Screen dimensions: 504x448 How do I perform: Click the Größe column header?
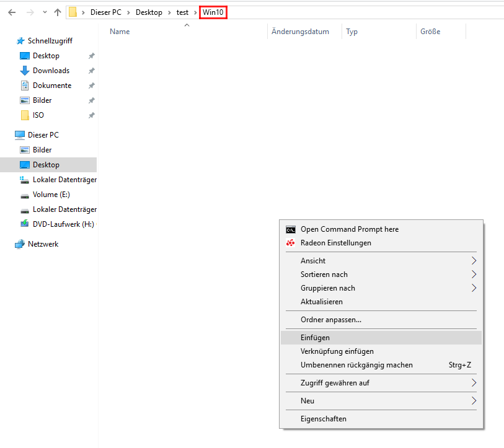coord(430,32)
